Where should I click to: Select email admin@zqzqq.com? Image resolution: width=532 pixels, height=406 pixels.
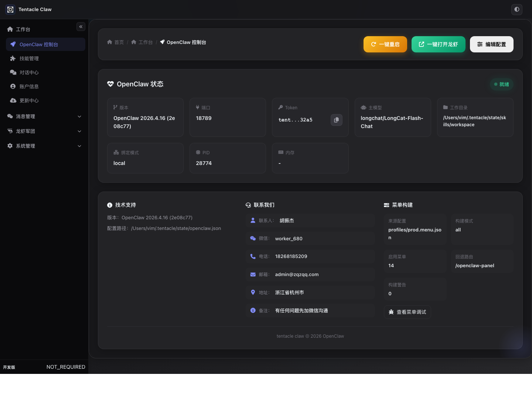[297, 274]
